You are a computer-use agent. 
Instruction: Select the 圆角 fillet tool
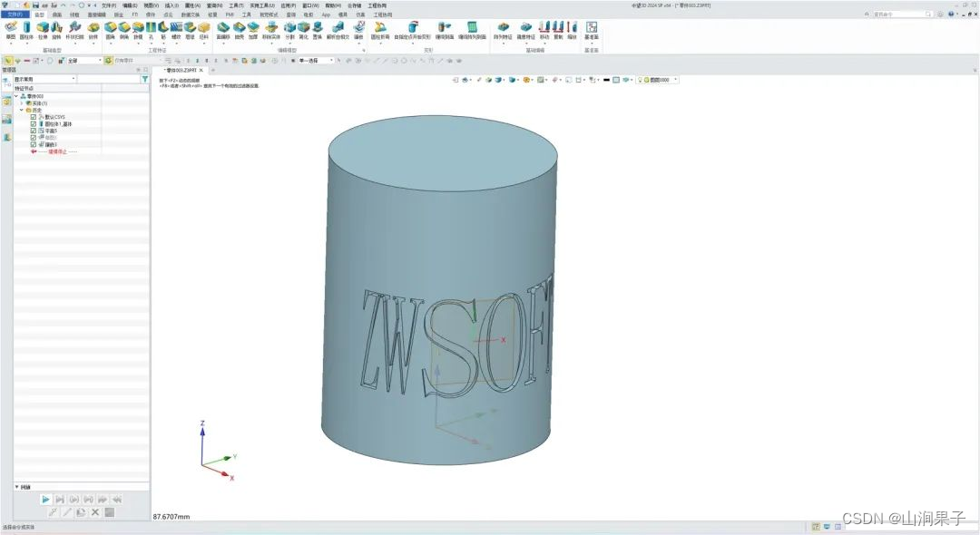tap(111, 29)
